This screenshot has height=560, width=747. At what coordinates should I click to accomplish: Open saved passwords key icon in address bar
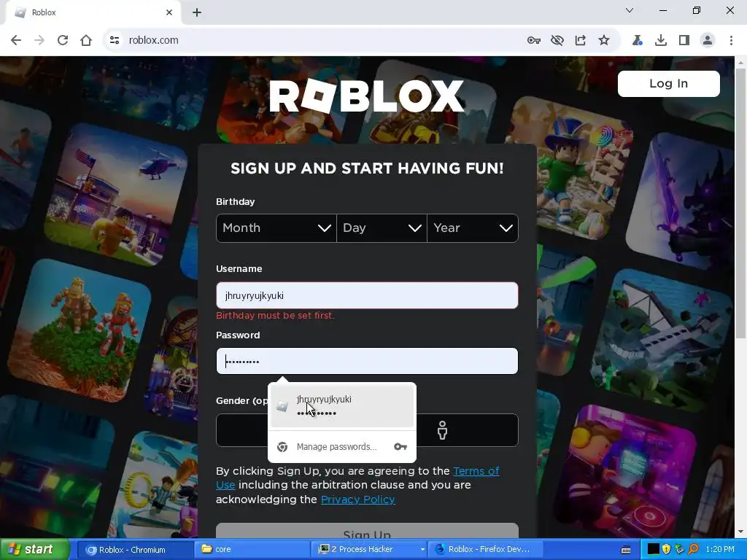tap(533, 41)
